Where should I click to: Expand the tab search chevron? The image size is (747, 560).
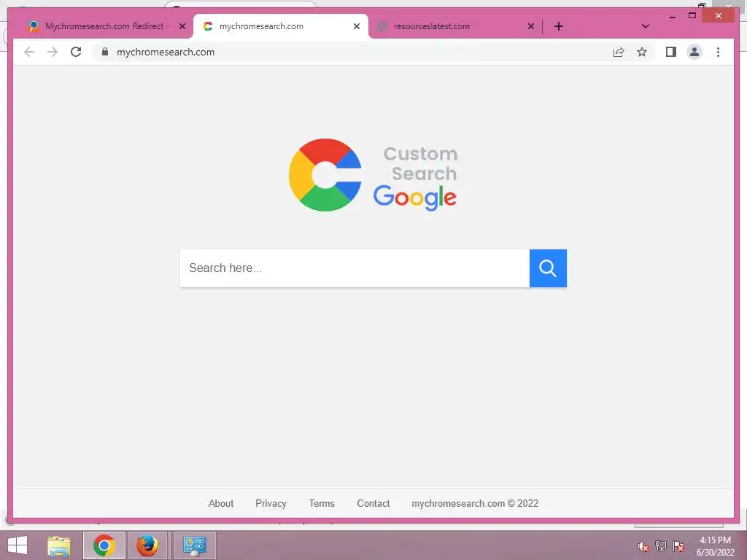pyautogui.click(x=646, y=26)
